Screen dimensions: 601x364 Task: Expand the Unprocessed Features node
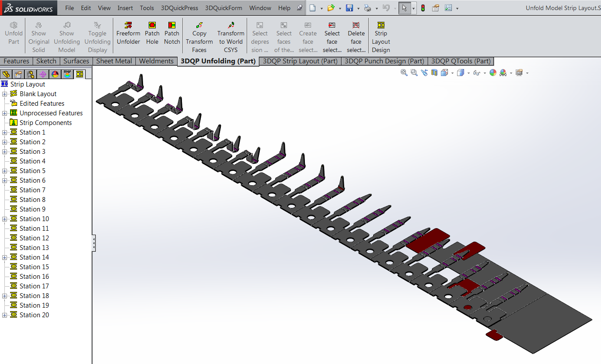pos(5,113)
